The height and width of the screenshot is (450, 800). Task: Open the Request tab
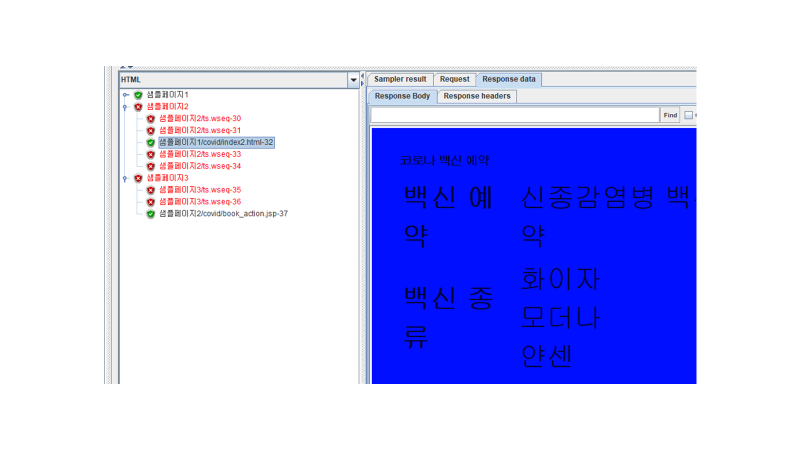point(455,80)
